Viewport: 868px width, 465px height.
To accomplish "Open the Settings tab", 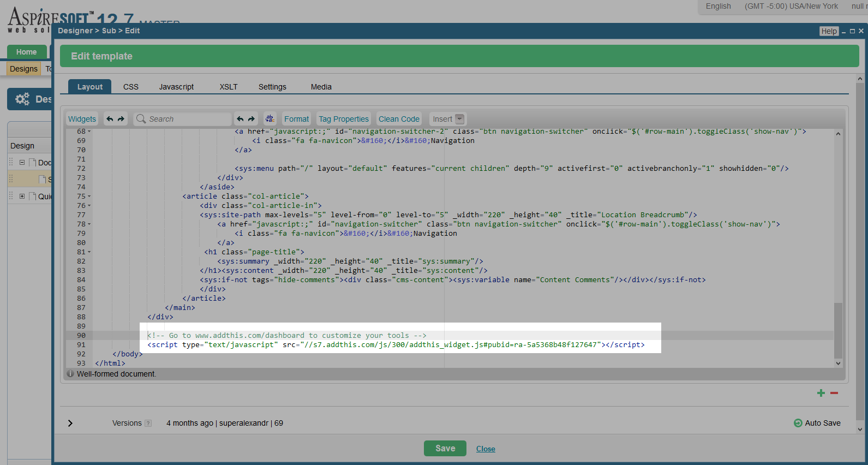I will tap(272, 87).
